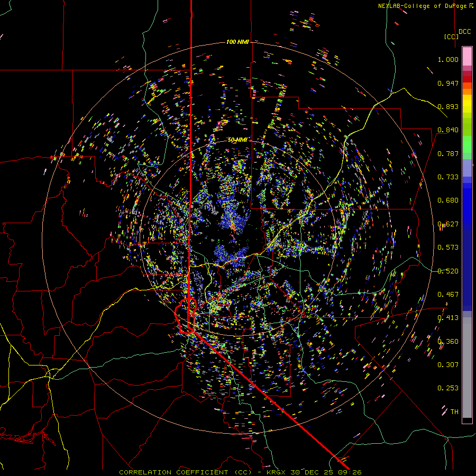
Task: Click the dark navy color bar segment
Action: (467, 270)
